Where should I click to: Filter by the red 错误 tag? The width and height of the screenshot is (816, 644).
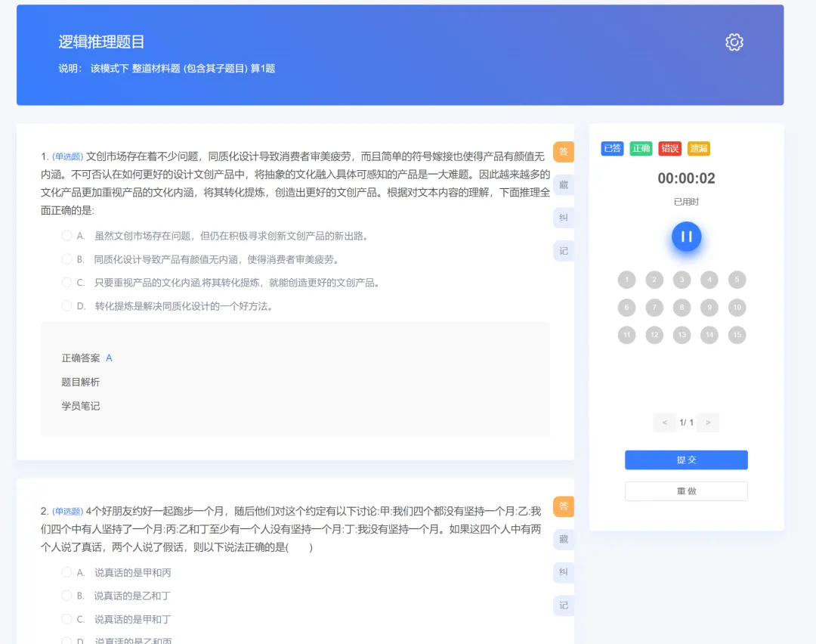[669, 149]
